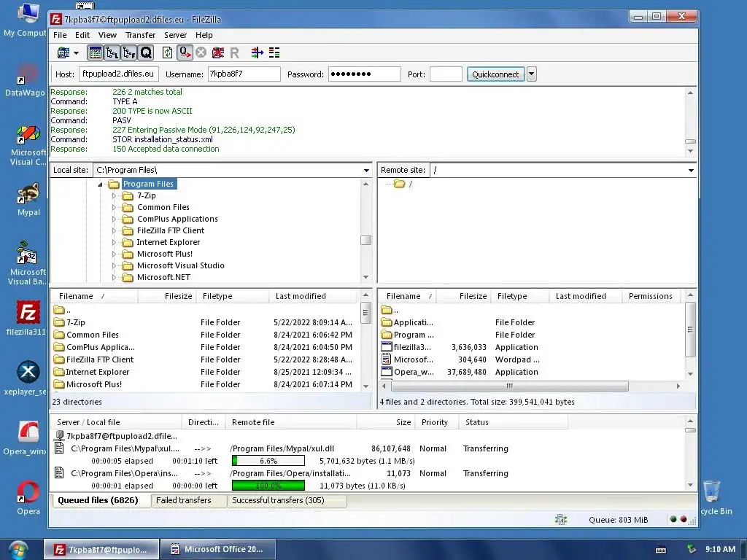Image resolution: width=747 pixels, height=560 pixels.
Task: Select remote Opera_w... application file
Action: [414, 372]
